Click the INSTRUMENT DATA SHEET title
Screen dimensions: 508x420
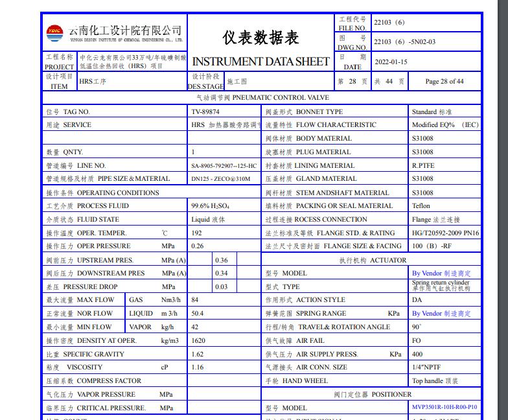pos(260,62)
